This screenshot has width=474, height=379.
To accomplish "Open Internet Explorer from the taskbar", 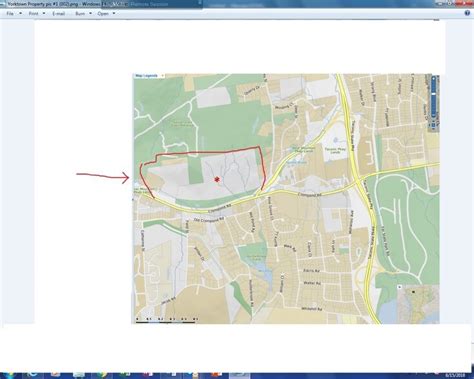I will point(32,375).
